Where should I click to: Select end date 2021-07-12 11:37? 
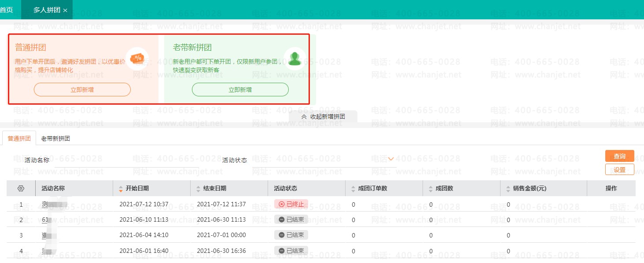pyautogui.click(x=221, y=204)
